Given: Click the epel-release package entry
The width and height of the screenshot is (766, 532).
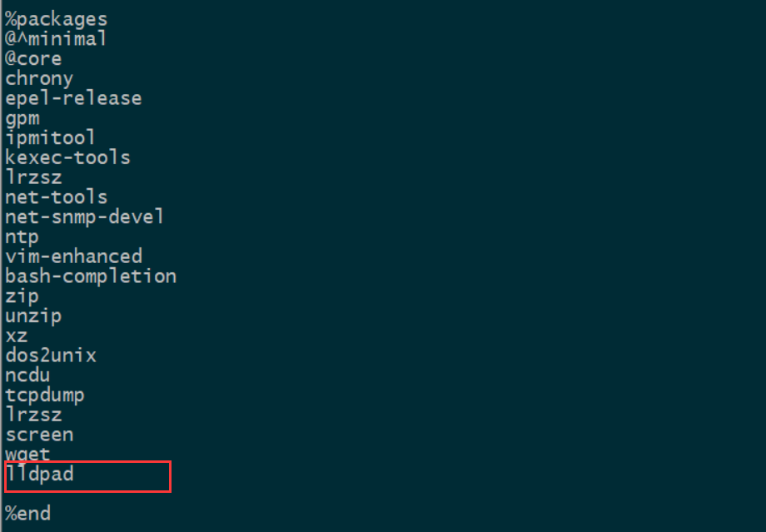Looking at the screenshot, I should [x=73, y=98].
